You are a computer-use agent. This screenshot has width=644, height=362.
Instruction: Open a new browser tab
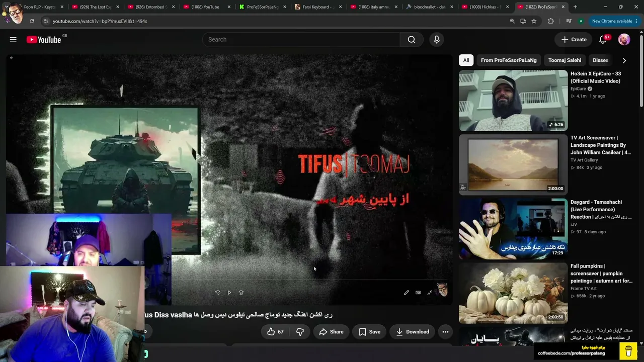click(575, 7)
